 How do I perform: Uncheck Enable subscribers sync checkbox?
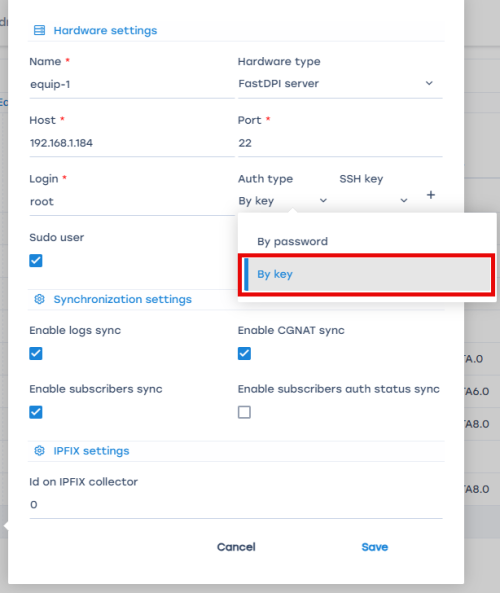[36, 412]
